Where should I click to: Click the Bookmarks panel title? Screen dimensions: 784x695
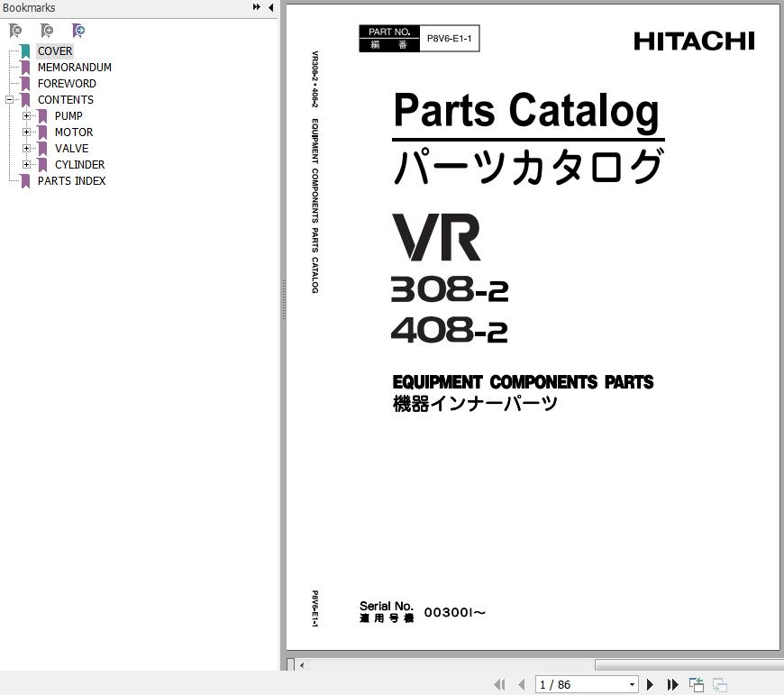[29, 7]
